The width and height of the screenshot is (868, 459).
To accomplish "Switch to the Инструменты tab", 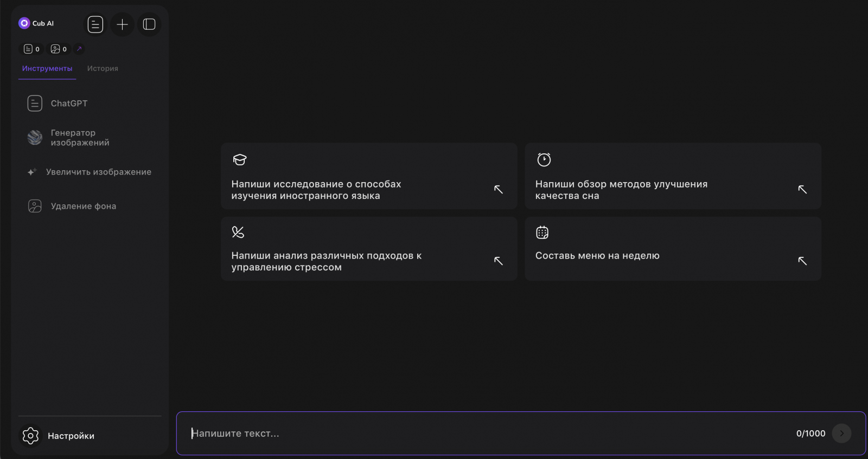I will click(x=47, y=69).
